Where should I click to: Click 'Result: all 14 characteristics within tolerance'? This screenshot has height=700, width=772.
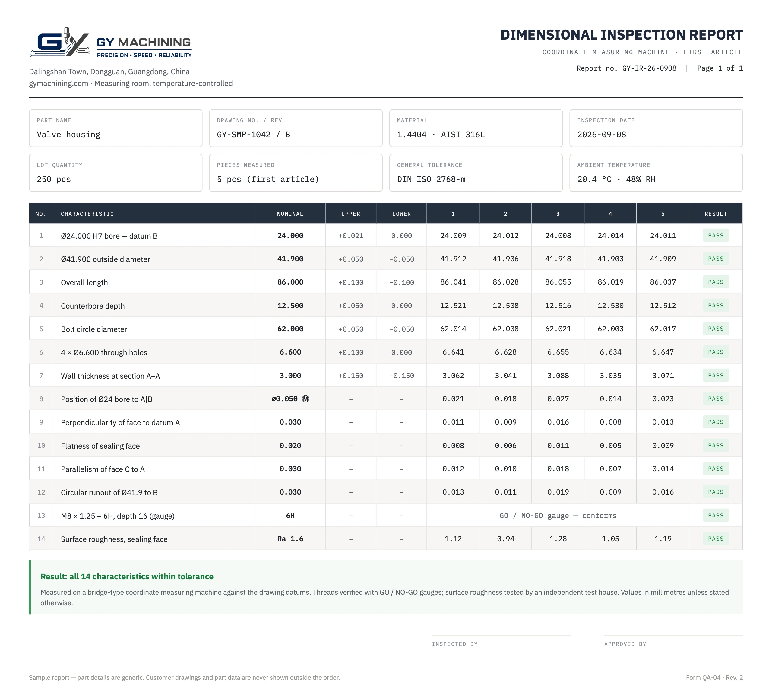(127, 577)
